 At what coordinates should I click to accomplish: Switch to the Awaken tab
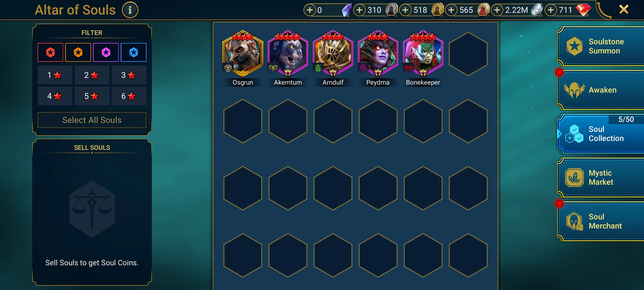pyautogui.click(x=601, y=90)
